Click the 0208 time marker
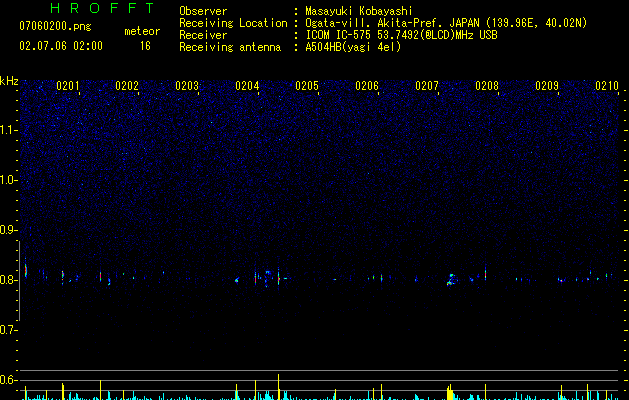 [x=487, y=86]
